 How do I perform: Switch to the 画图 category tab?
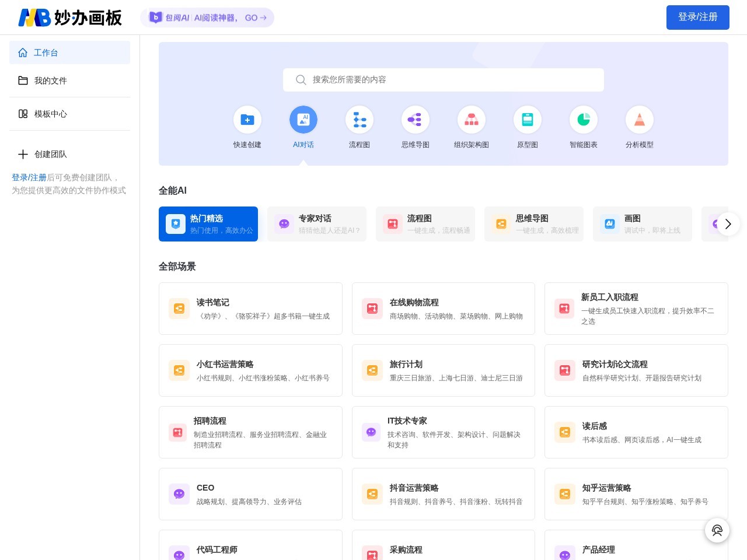click(x=643, y=224)
